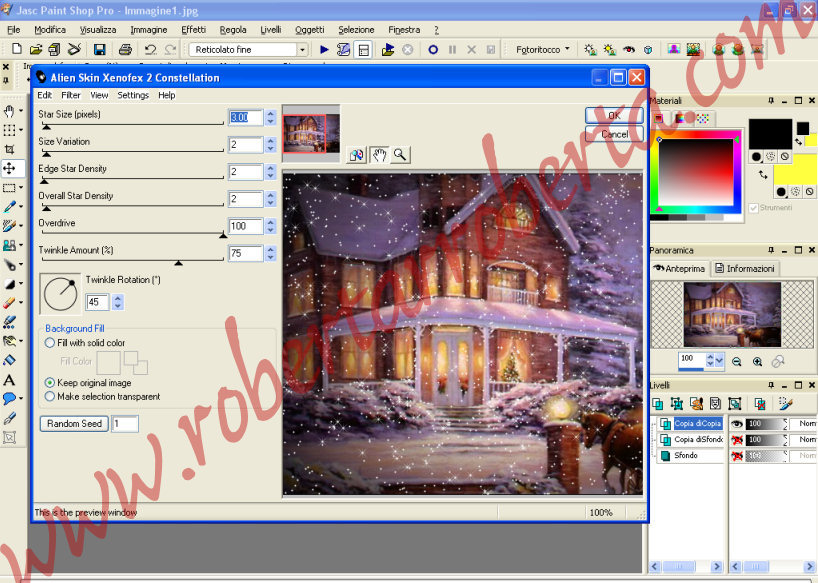Select the Text tool labeled A
Screen dimensions: 818x583
pyautogui.click(x=9, y=380)
